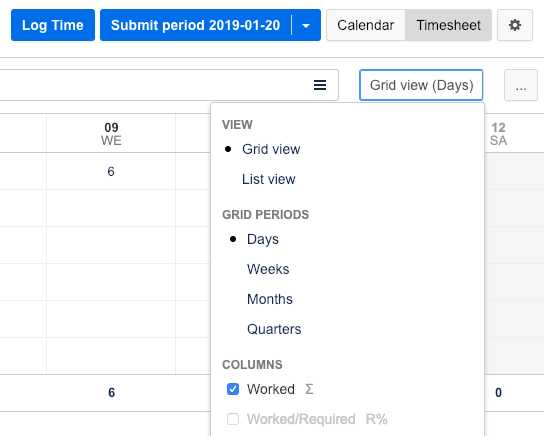Choose Weeks grid period

(268, 269)
